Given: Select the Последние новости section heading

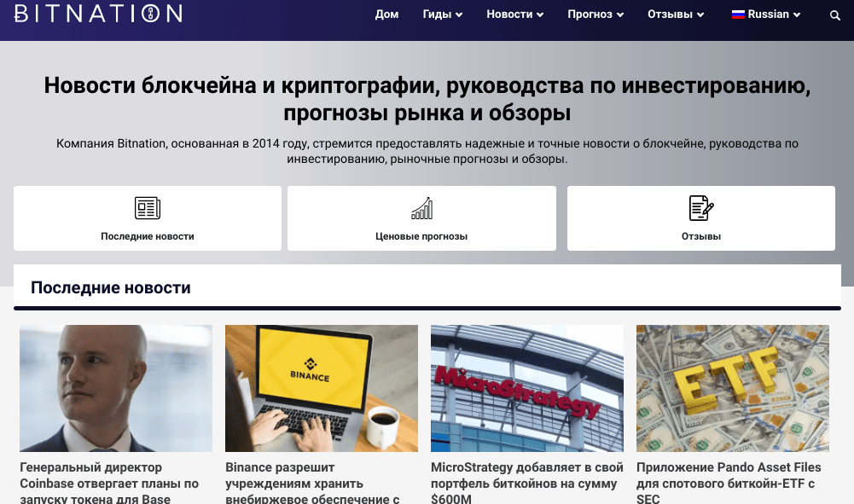Looking at the screenshot, I should pos(111,287).
